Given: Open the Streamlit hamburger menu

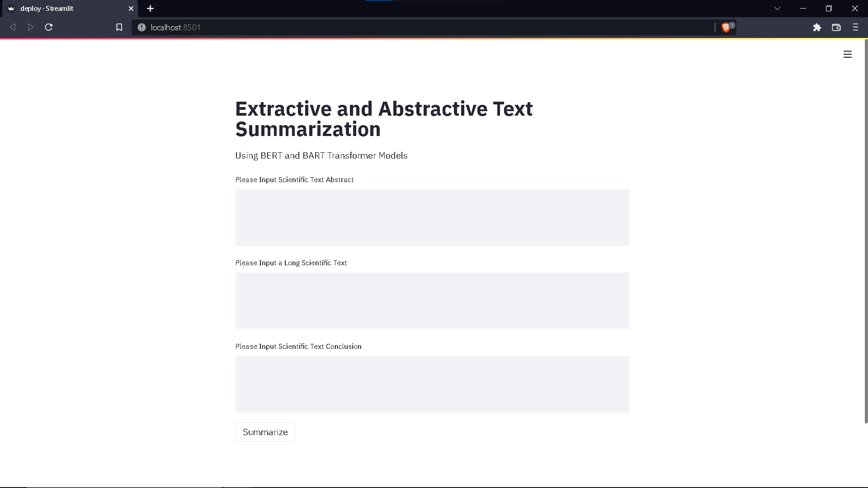Looking at the screenshot, I should 847,54.
